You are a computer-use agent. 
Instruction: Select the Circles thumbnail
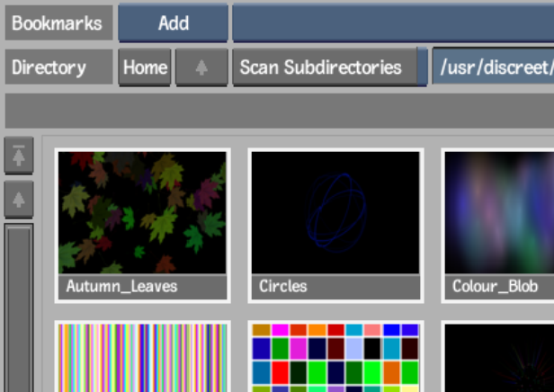[x=335, y=212]
